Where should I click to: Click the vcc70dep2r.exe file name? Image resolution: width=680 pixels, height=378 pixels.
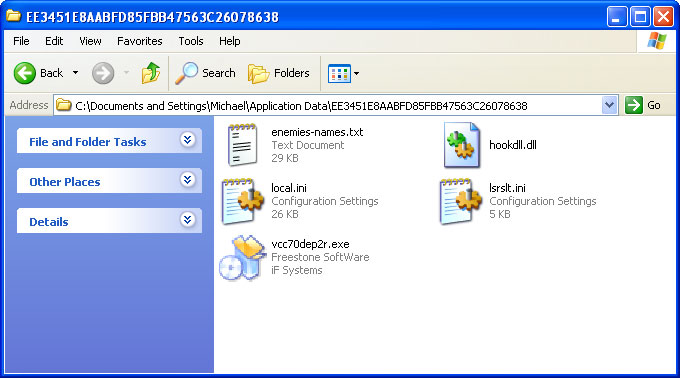pos(310,244)
